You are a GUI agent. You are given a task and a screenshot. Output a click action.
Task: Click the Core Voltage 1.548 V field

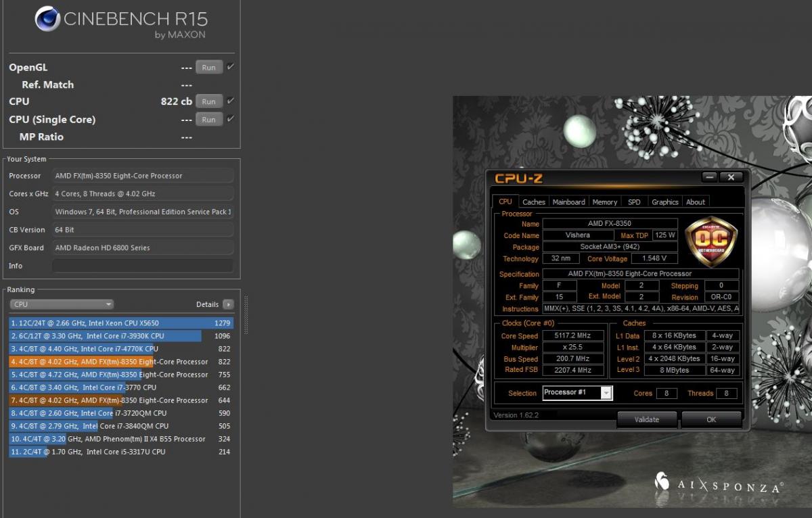pos(654,258)
